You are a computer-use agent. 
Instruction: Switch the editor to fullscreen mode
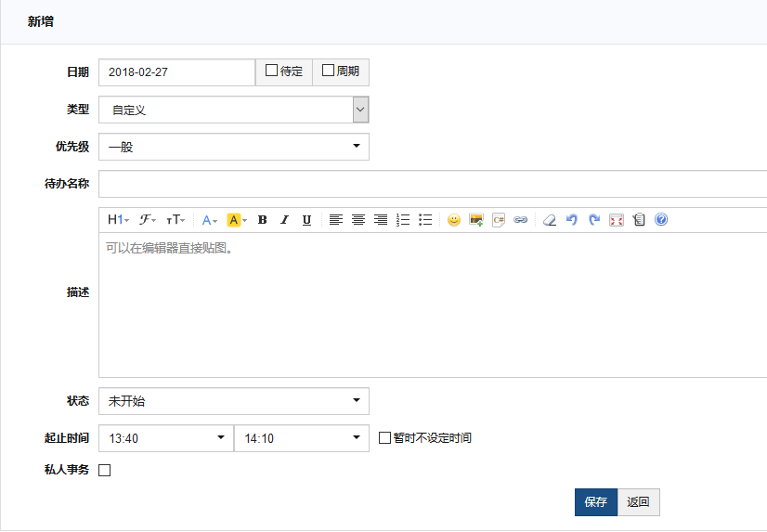click(x=617, y=220)
